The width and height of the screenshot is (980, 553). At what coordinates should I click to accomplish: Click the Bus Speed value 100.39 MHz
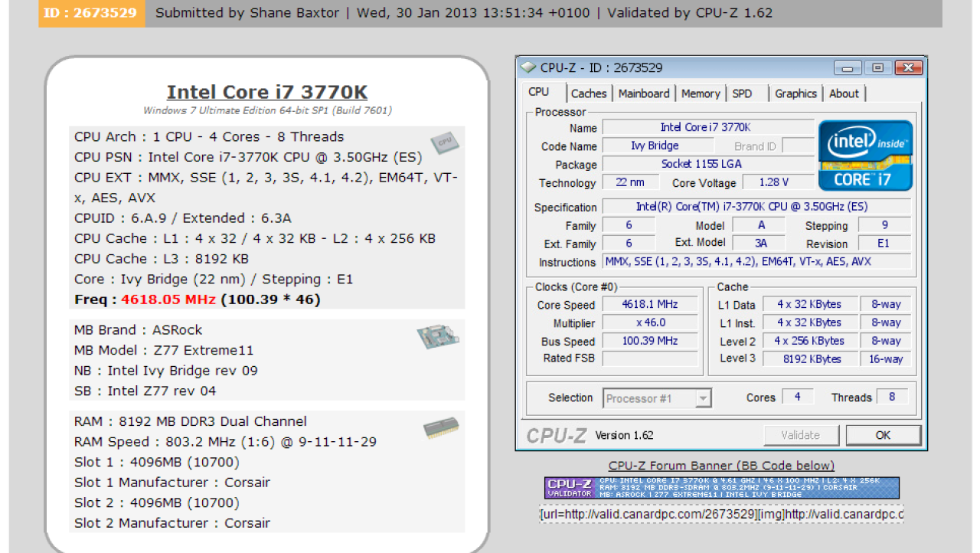point(650,341)
